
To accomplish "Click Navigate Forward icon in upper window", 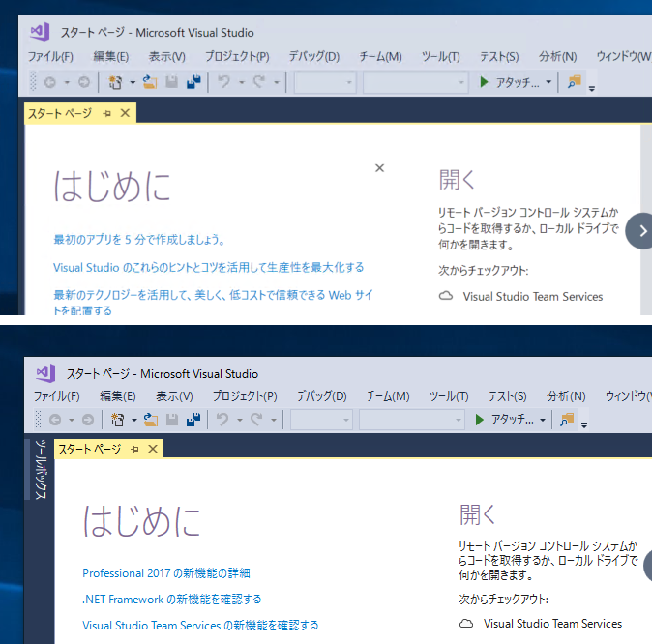I will click(x=84, y=82).
